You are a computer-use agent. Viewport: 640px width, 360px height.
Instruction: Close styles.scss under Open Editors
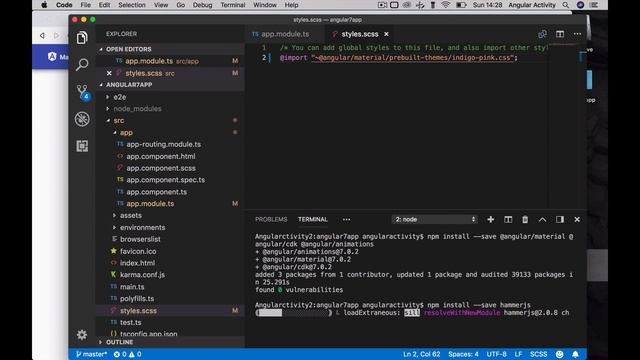[x=109, y=73]
